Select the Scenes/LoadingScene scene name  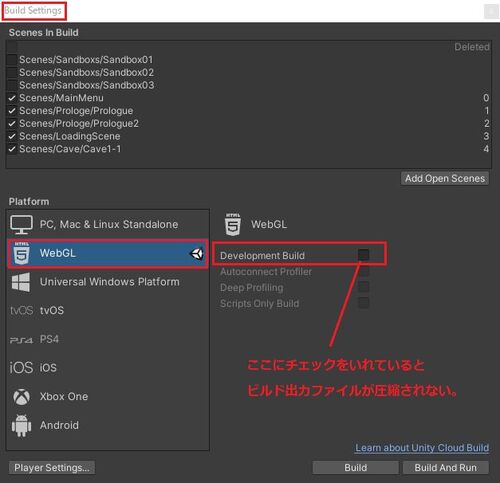[x=70, y=136]
